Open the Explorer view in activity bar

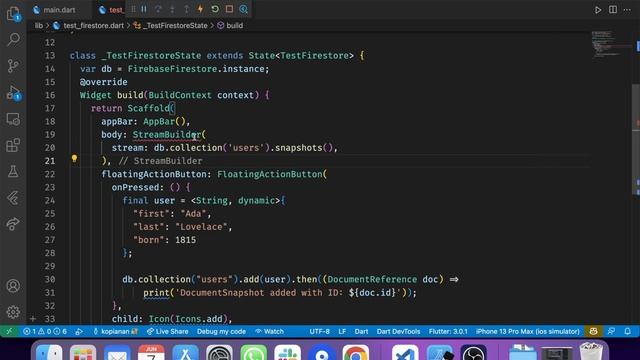click(13, 13)
